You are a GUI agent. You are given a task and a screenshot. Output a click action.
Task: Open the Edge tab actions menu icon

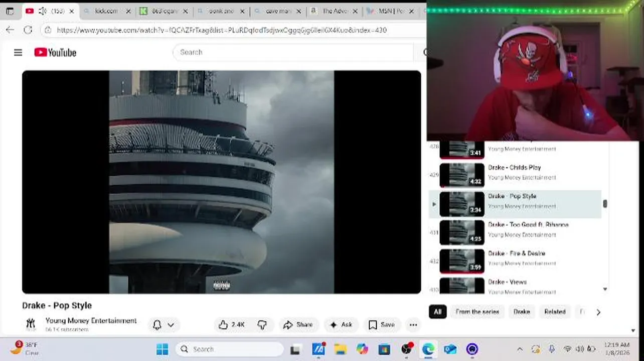10,11
